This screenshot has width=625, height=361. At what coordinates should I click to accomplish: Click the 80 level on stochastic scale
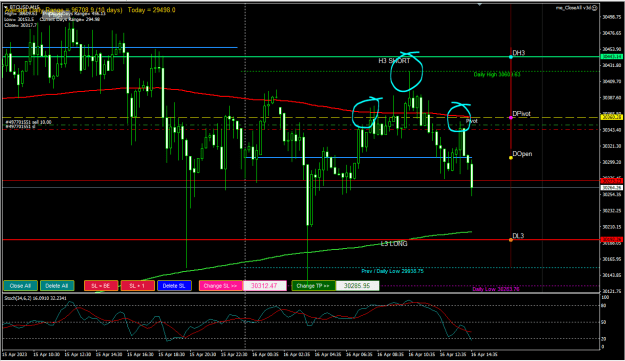coord(603,306)
